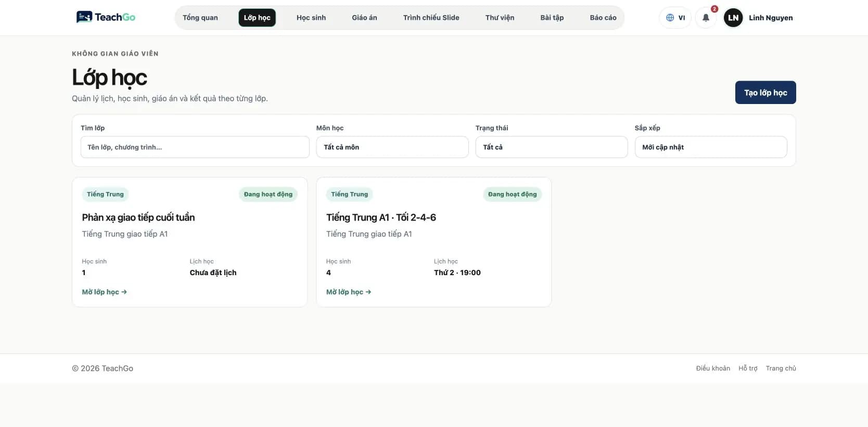This screenshot has height=427, width=868.
Task: Focus the Tìm lớp search field
Action: point(195,147)
